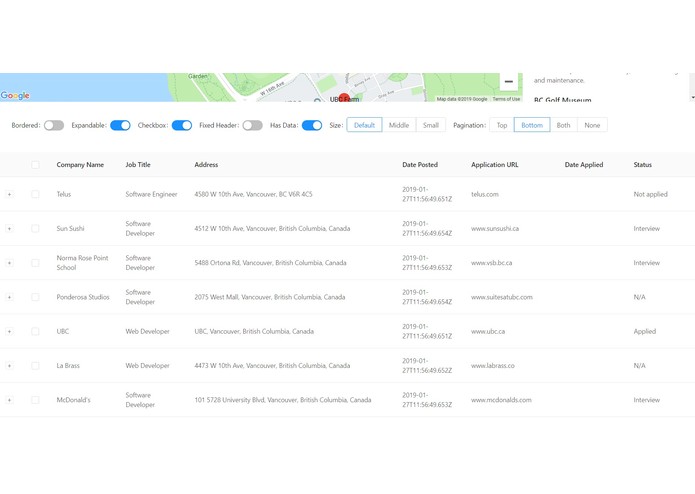The width and height of the screenshot is (695, 494).
Task: Click the www.sunsushi.ca URL cell
Action: pos(495,229)
